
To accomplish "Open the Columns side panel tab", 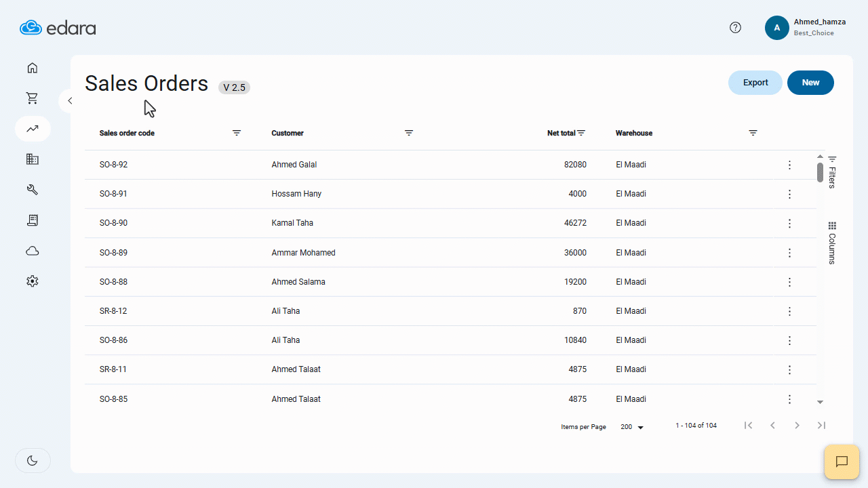I will 832,243.
